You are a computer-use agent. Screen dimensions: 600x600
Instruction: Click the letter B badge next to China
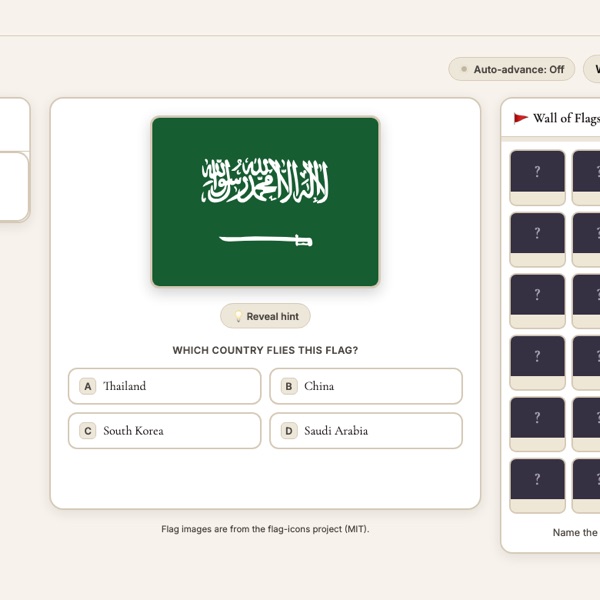(289, 386)
